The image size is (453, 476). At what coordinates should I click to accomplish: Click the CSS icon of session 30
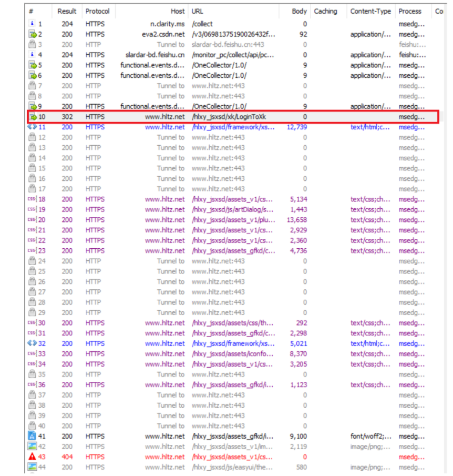[x=32, y=322]
